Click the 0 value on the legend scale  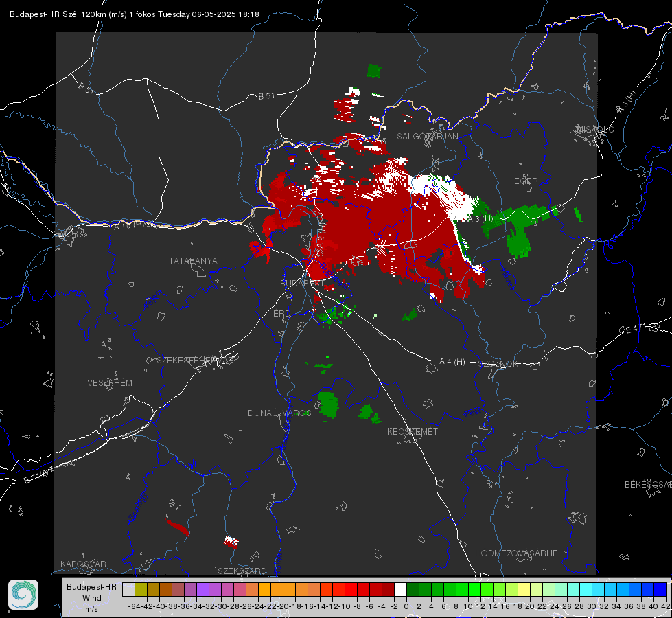point(406,606)
